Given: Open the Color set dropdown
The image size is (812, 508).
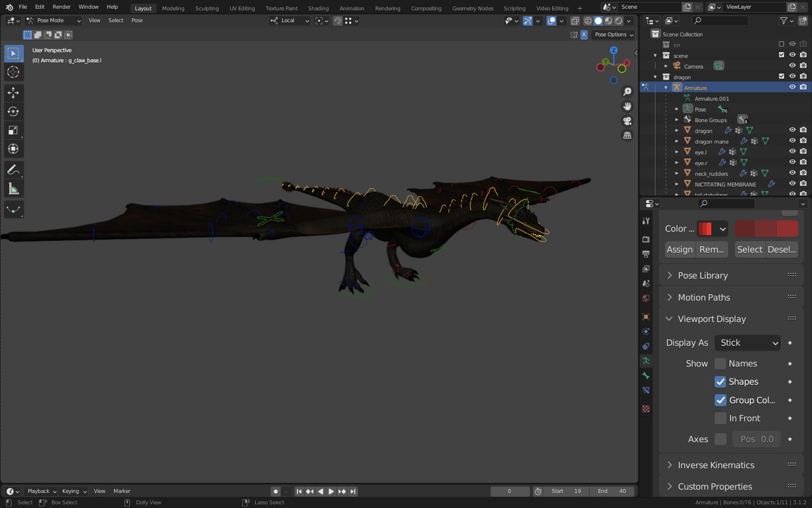Looking at the screenshot, I should 712,229.
